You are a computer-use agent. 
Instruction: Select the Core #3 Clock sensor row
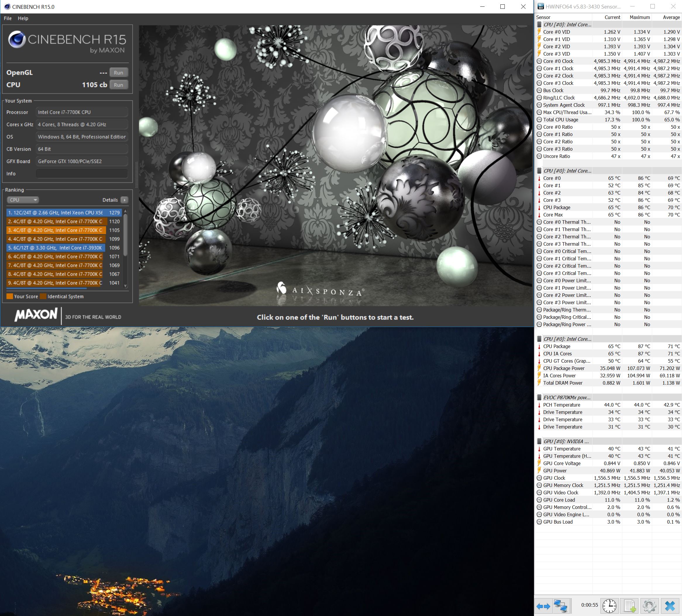point(608,83)
